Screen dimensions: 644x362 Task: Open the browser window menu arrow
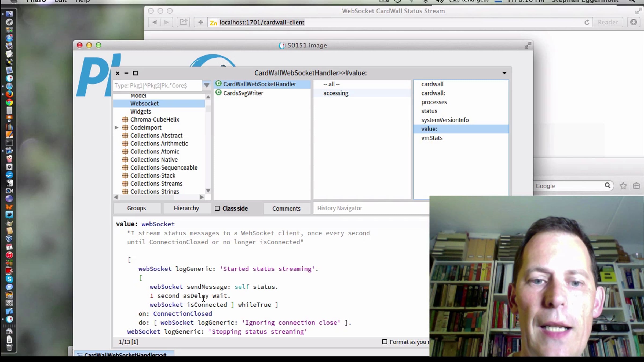504,73
